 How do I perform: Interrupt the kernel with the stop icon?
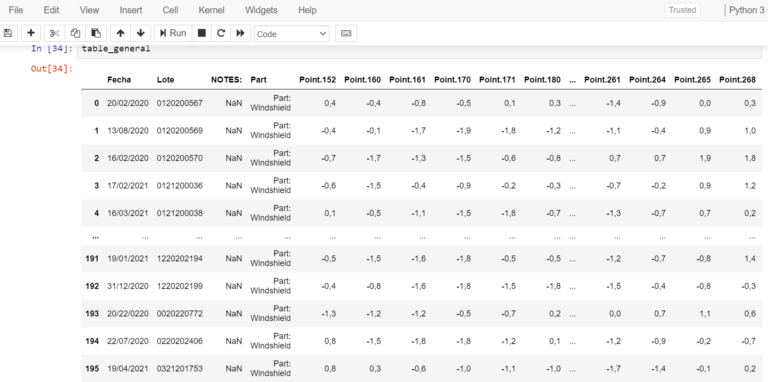[201, 33]
